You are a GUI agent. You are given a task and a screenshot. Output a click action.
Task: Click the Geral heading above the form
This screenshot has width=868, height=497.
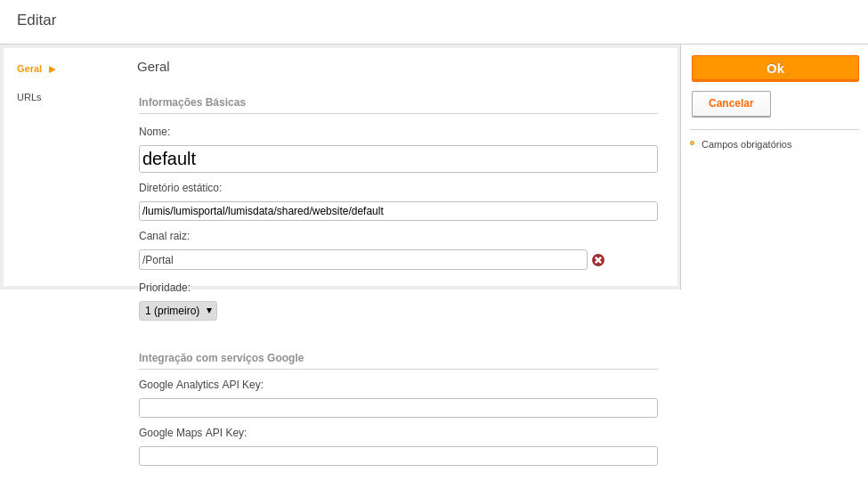click(x=153, y=67)
